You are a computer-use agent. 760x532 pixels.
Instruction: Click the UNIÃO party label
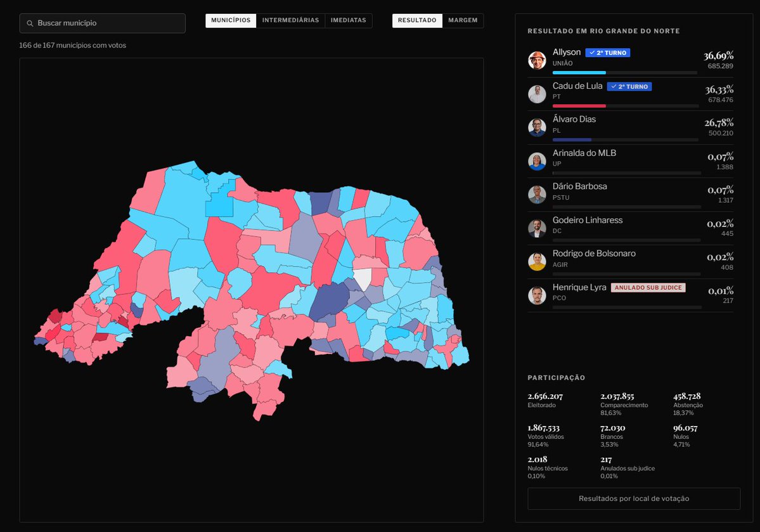click(x=563, y=63)
